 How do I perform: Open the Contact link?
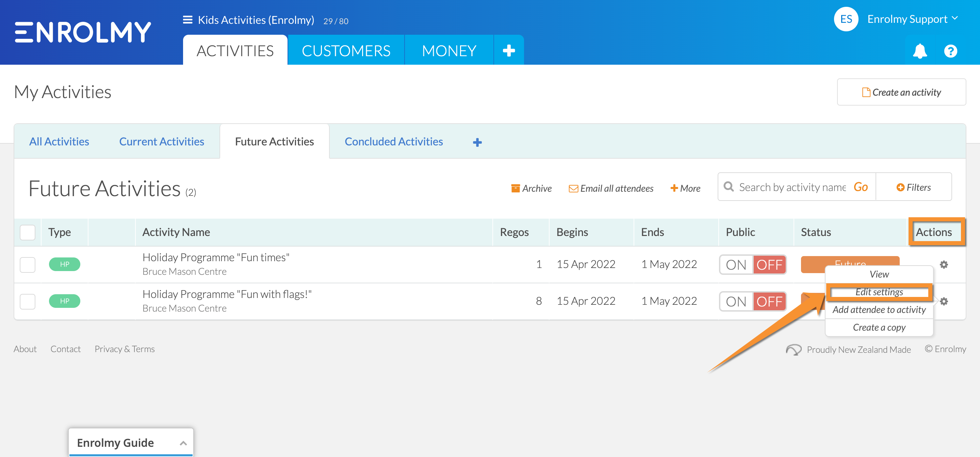click(65, 349)
